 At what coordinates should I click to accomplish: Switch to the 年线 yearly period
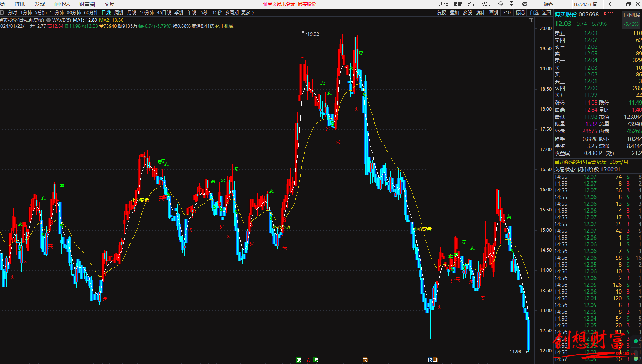pos(192,13)
